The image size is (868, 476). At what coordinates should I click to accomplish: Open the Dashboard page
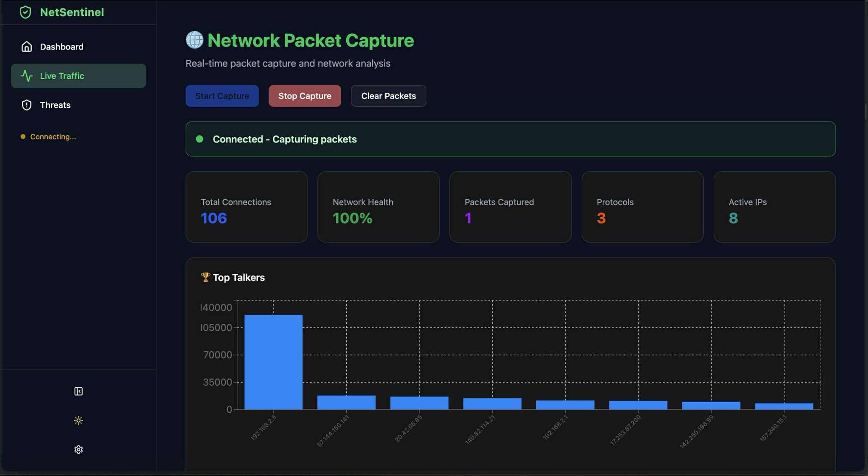point(79,47)
